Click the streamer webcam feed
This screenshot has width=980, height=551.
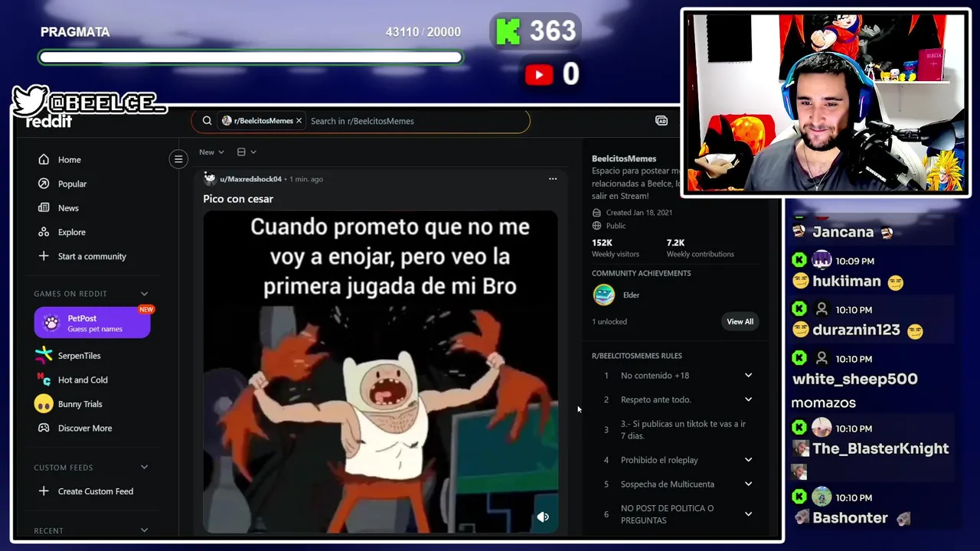click(x=825, y=102)
